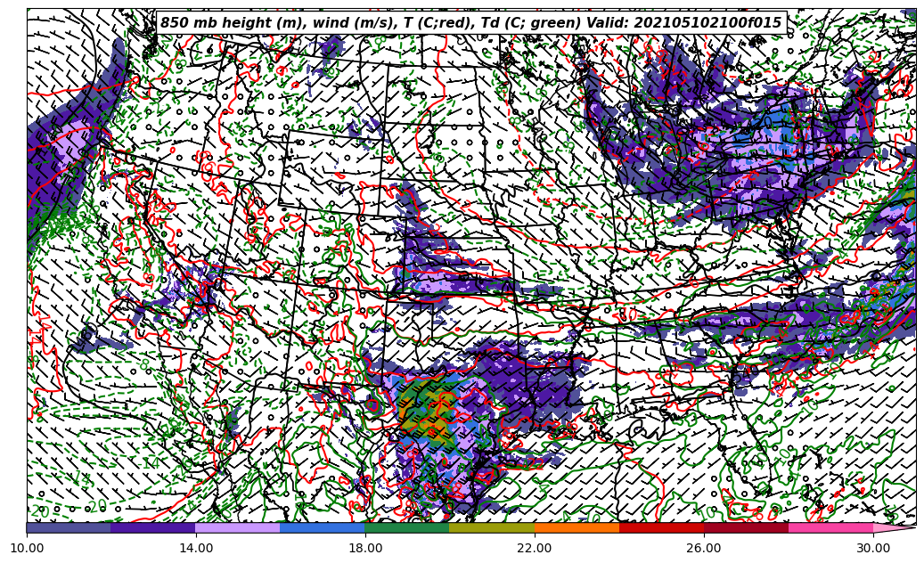Viewport: 924px width, 563px height.
Task: Click the 26.00 colorbar tick label
Action: pos(704,549)
